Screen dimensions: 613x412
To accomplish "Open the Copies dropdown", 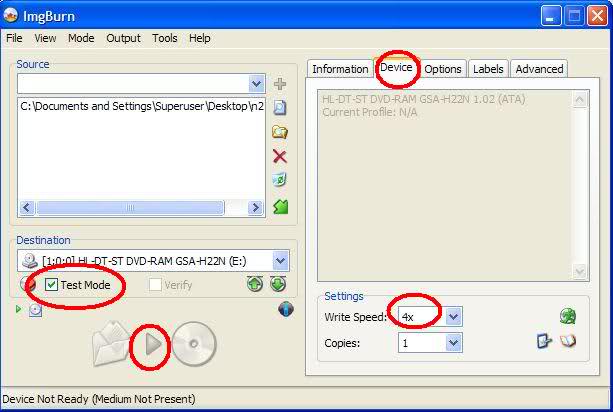I will point(453,343).
